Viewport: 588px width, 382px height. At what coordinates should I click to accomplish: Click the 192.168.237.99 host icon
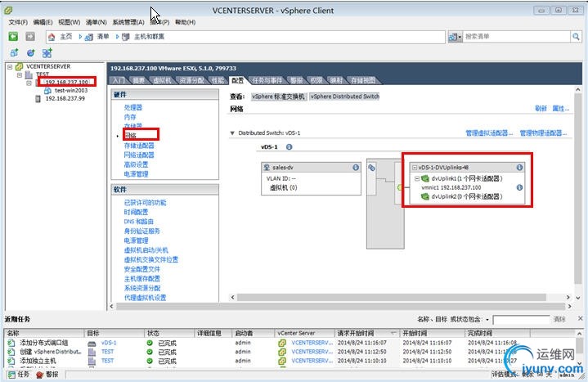pos(38,99)
